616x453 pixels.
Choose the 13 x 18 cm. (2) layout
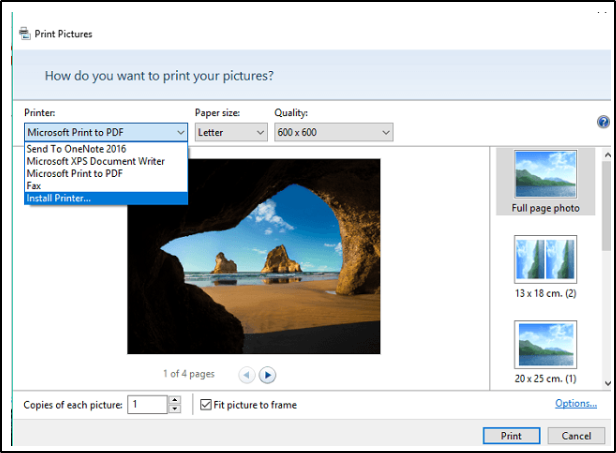545,267
